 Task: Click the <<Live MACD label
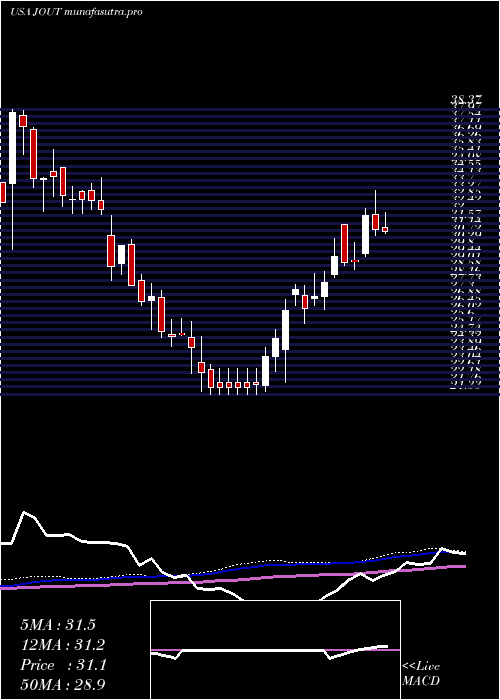pyautogui.click(x=421, y=674)
